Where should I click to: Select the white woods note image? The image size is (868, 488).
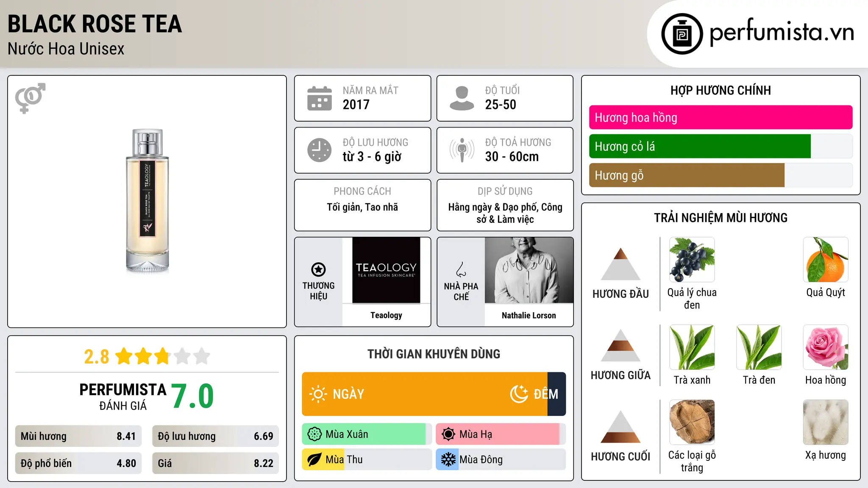[x=692, y=422]
